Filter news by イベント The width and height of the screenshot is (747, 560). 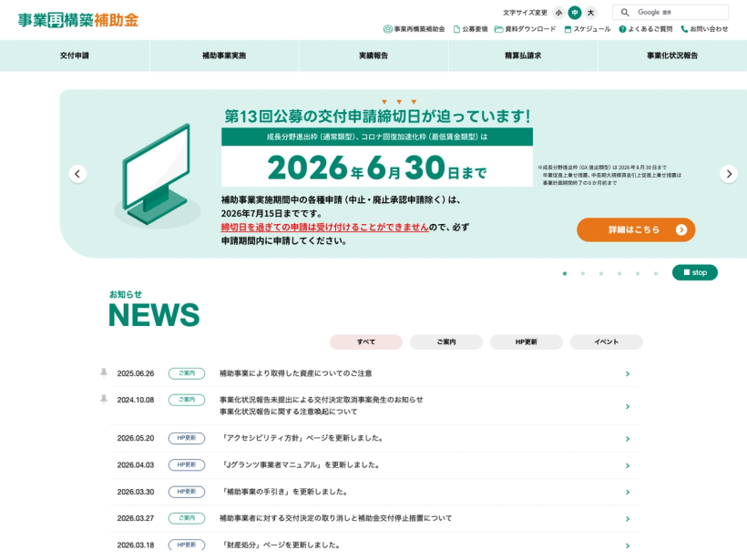click(x=606, y=341)
